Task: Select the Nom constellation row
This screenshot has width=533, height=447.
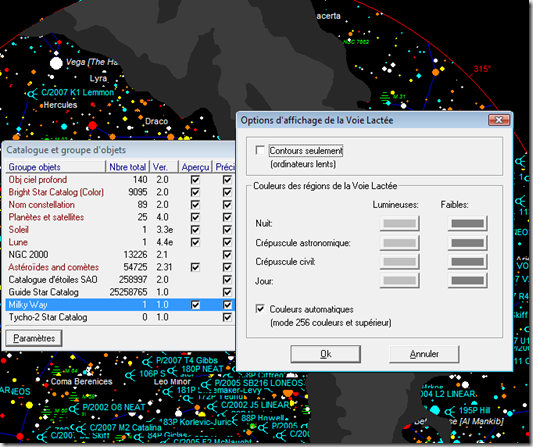Action: [x=120, y=205]
